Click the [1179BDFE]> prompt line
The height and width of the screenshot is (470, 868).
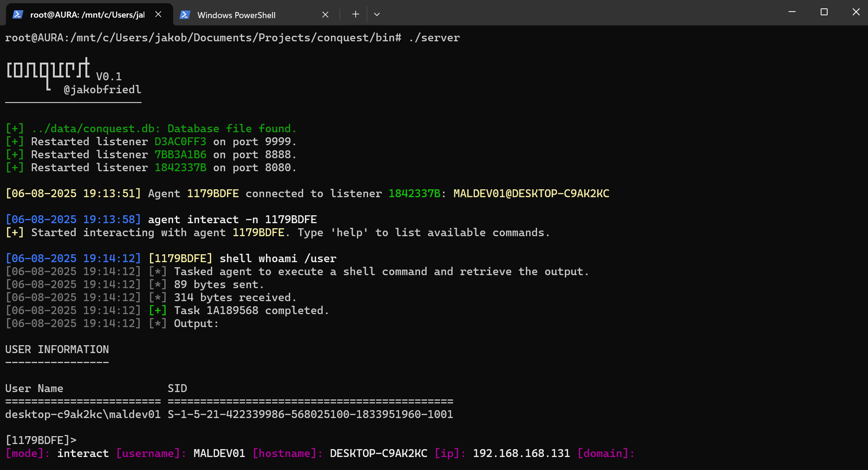point(40,440)
